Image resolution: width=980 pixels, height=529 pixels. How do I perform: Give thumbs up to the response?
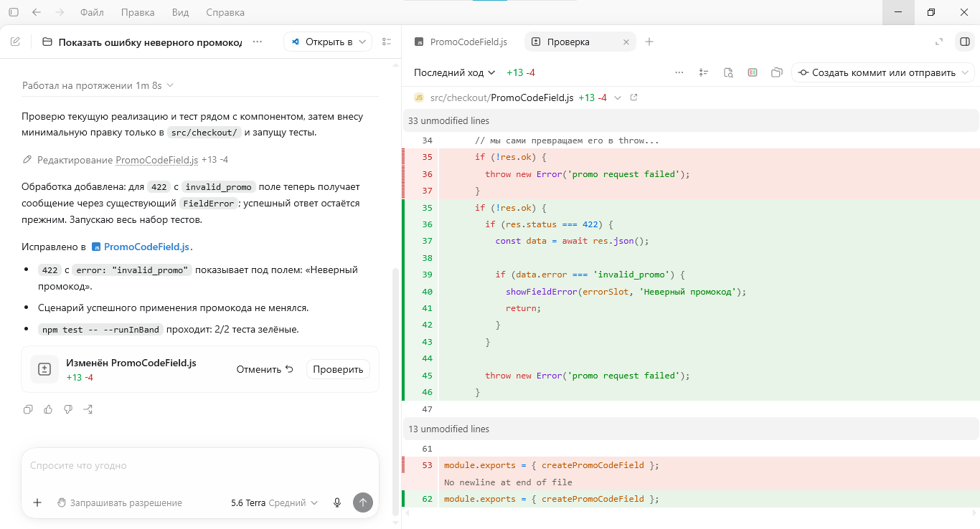48,409
